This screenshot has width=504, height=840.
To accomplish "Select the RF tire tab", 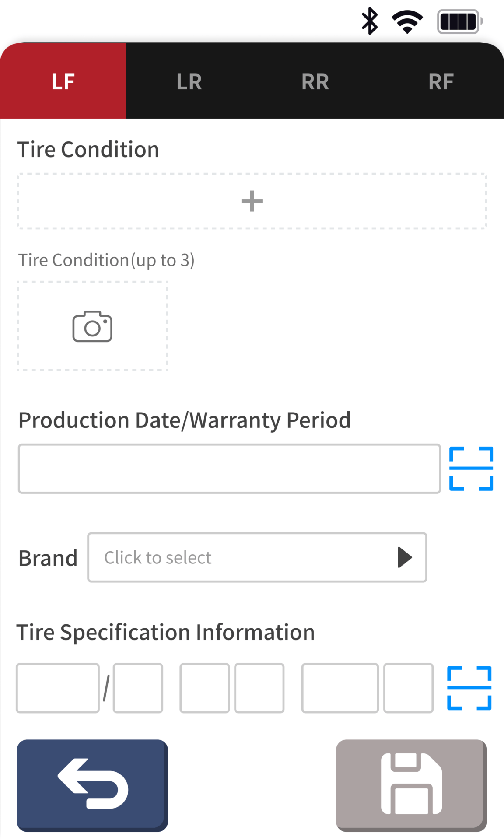I will pos(441,81).
